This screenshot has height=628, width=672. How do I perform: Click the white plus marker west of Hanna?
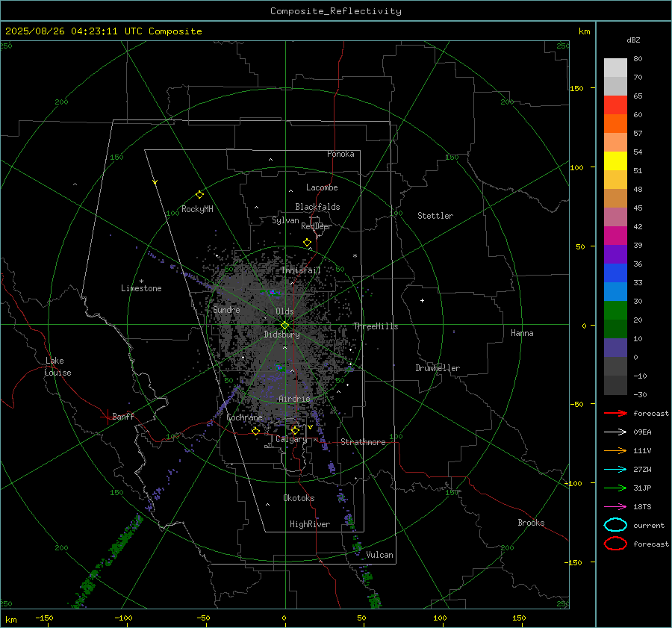[422, 300]
